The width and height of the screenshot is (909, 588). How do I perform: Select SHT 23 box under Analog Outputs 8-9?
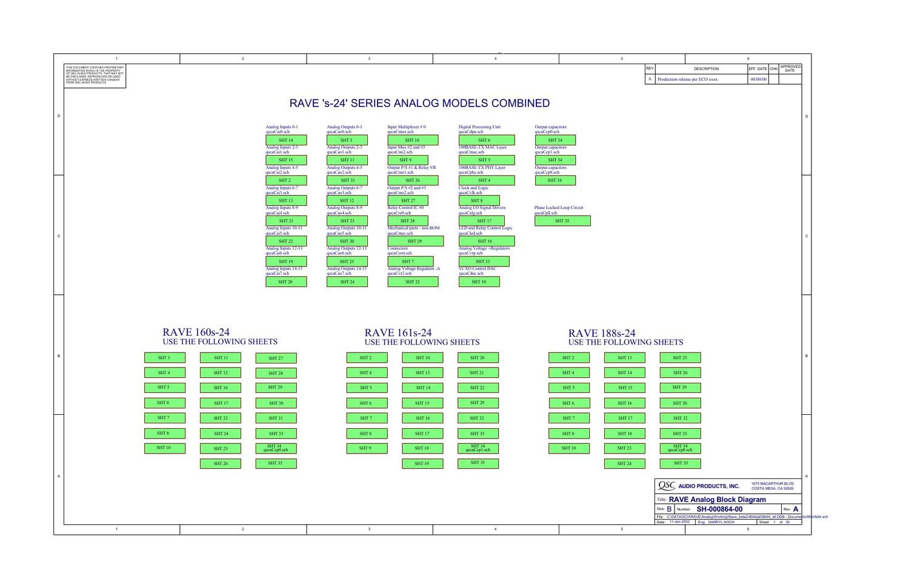click(347, 221)
